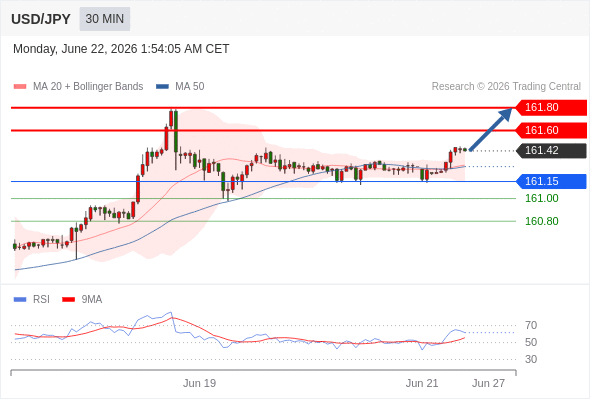The height and width of the screenshot is (400, 590).
Task: Click the tall candlestick at the 161.80 peak
Action: [x=176, y=139]
